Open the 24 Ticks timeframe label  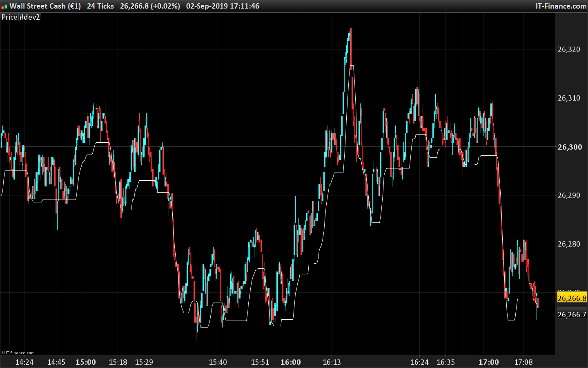100,6
